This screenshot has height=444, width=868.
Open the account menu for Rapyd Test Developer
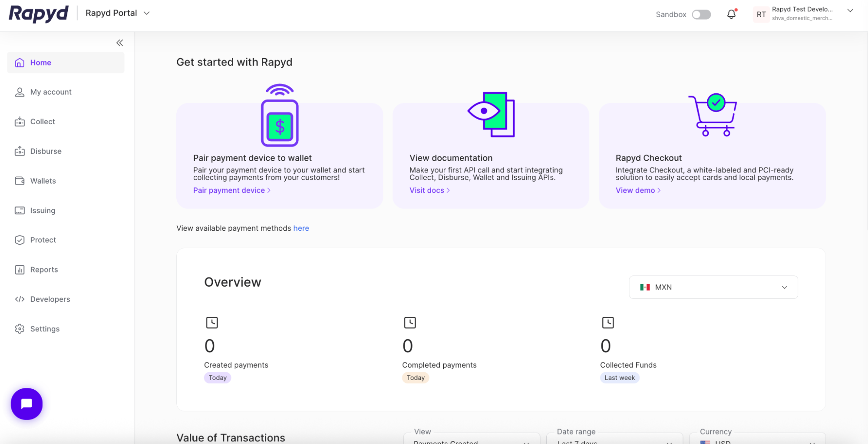850,10
